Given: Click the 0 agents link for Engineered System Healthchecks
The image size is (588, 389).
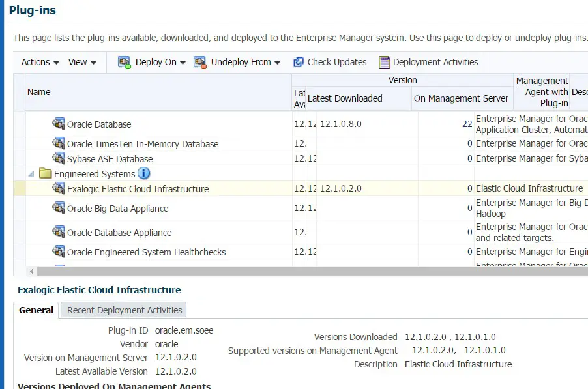Looking at the screenshot, I should click(x=470, y=252).
